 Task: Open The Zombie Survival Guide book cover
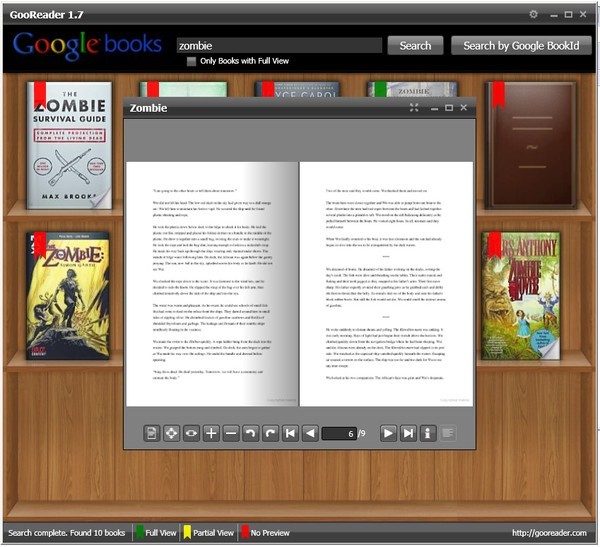69,145
